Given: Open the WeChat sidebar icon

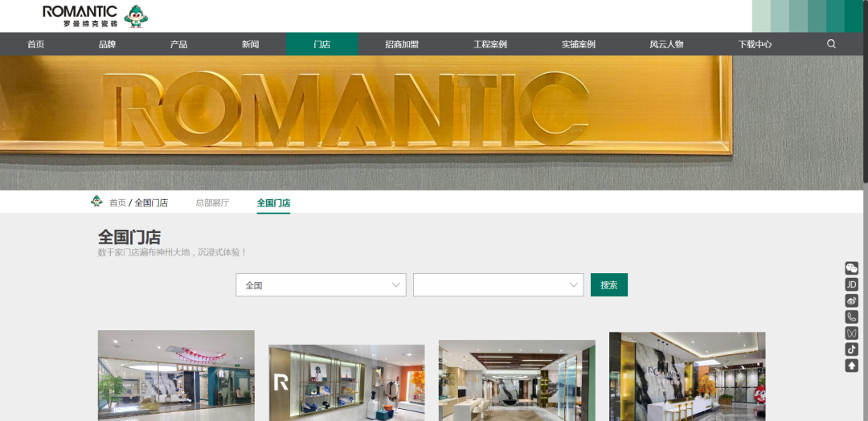Looking at the screenshot, I should coord(852,268).
